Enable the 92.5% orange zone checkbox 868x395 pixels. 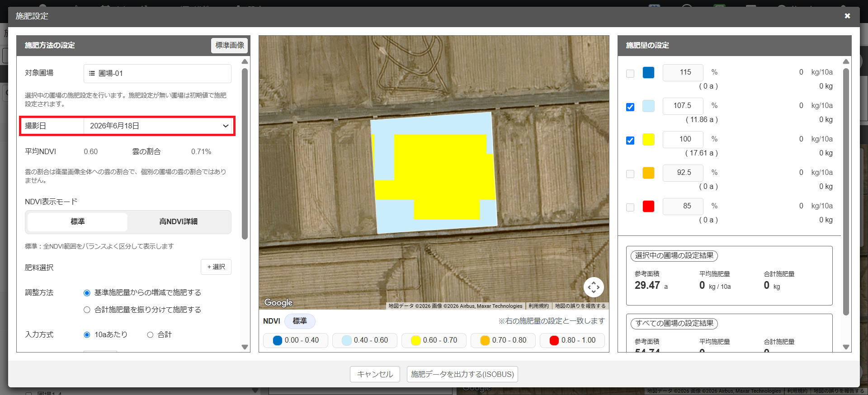630,174
